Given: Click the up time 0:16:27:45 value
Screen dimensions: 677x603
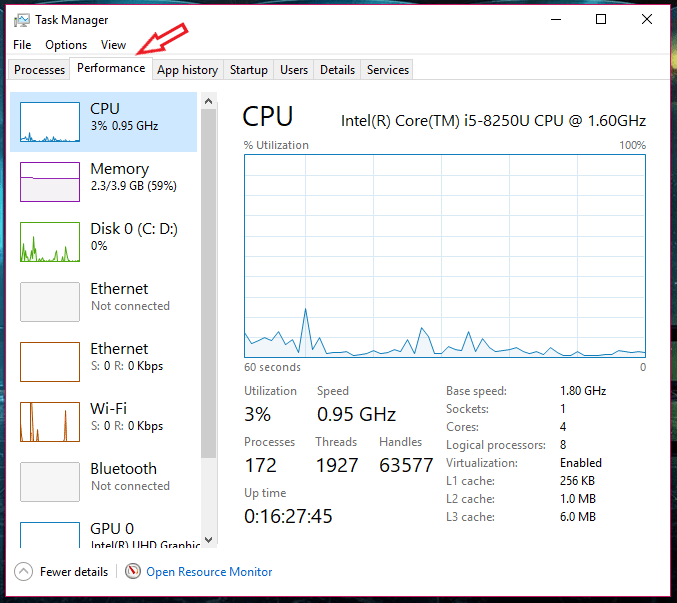Looking at the screenshot, I should point(288,516).
